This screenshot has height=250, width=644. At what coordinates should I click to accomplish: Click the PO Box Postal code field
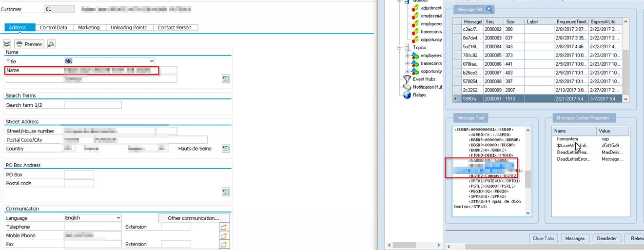pos(78,183)
